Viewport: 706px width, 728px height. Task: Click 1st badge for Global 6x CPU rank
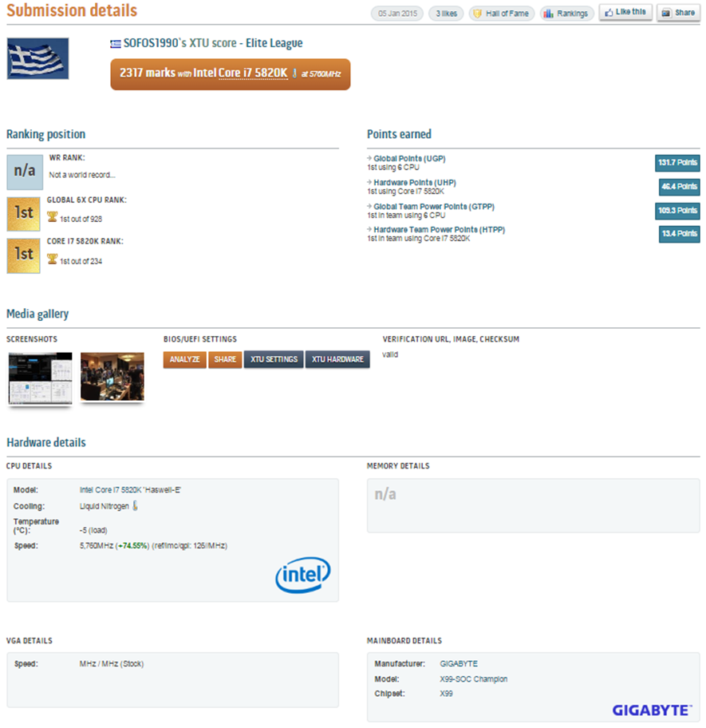pyautogui.click(x=23, y=214)
